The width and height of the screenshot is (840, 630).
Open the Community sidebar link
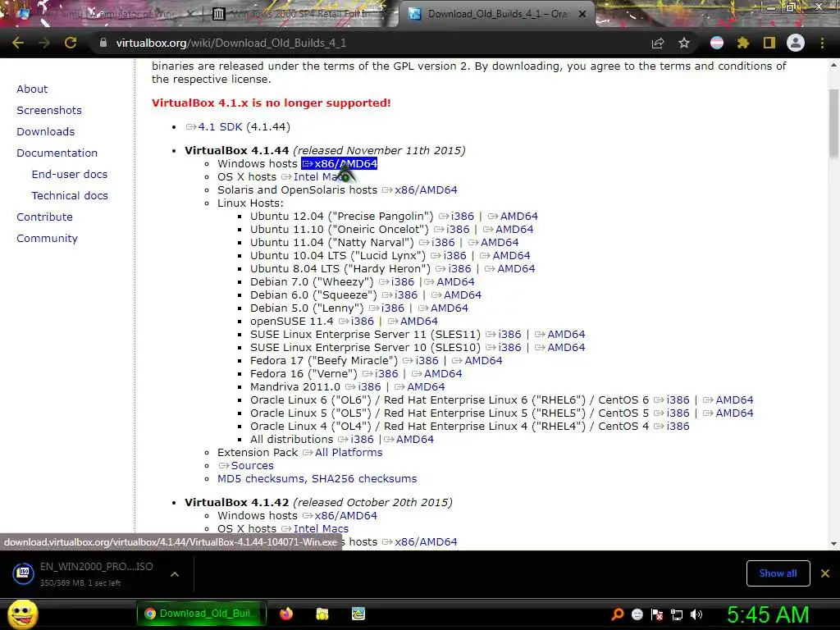47,239
